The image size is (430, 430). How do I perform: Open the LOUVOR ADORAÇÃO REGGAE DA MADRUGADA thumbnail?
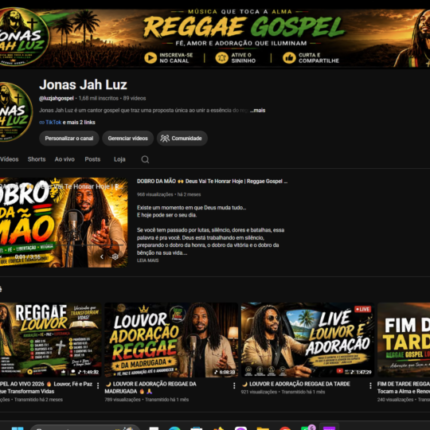coord(171,340)
